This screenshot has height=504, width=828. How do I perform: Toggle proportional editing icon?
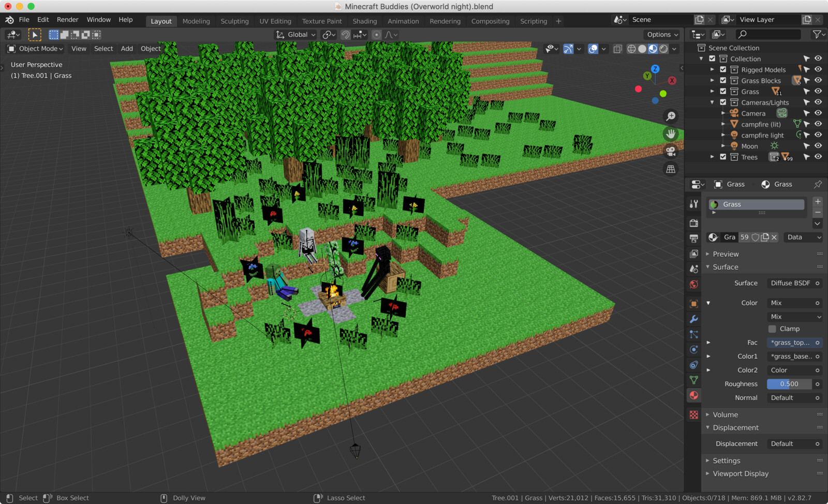[x=376, y=35]
